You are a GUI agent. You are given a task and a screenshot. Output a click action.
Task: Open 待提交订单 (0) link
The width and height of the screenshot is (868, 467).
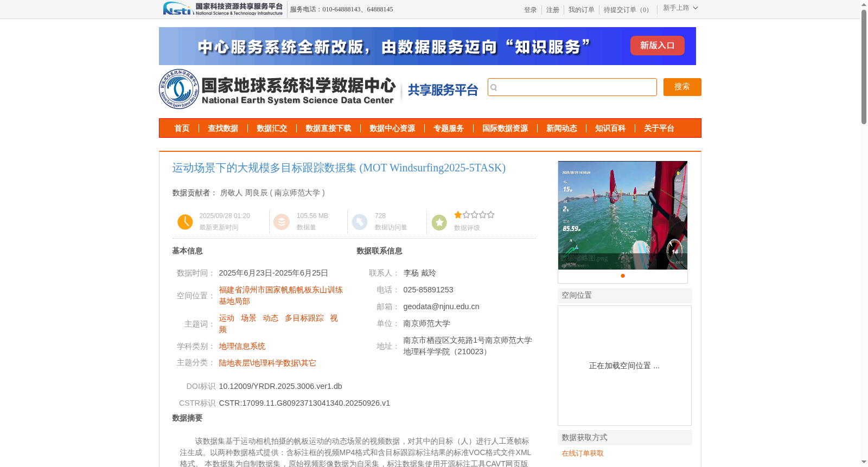[x=628, y=10]
